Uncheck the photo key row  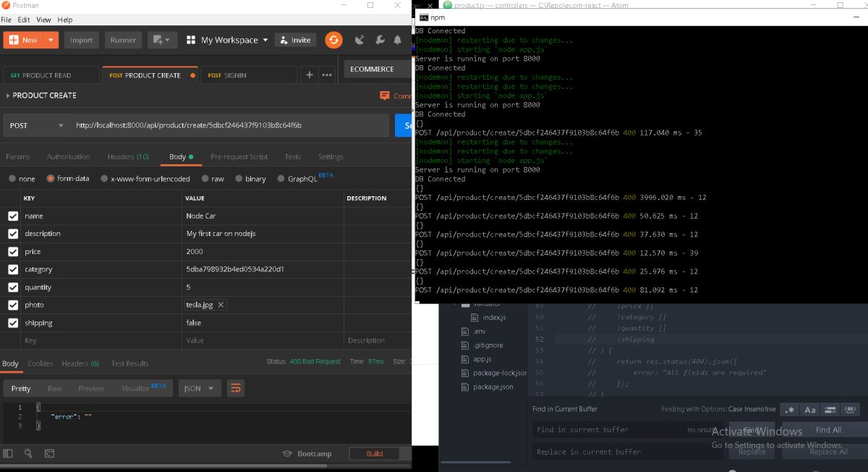tap(13, 305)
